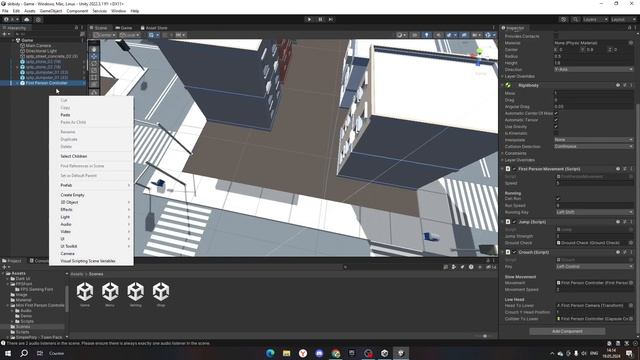
Task: Toggle the Is Kinematic checkbox
Action: coord(556,133)
